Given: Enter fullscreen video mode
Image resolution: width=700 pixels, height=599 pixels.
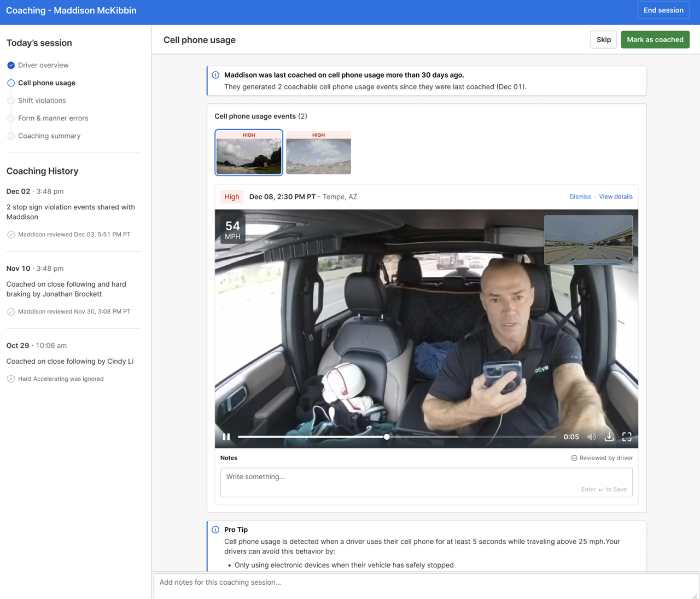Looking at the screenshot, I should [627, 437].
